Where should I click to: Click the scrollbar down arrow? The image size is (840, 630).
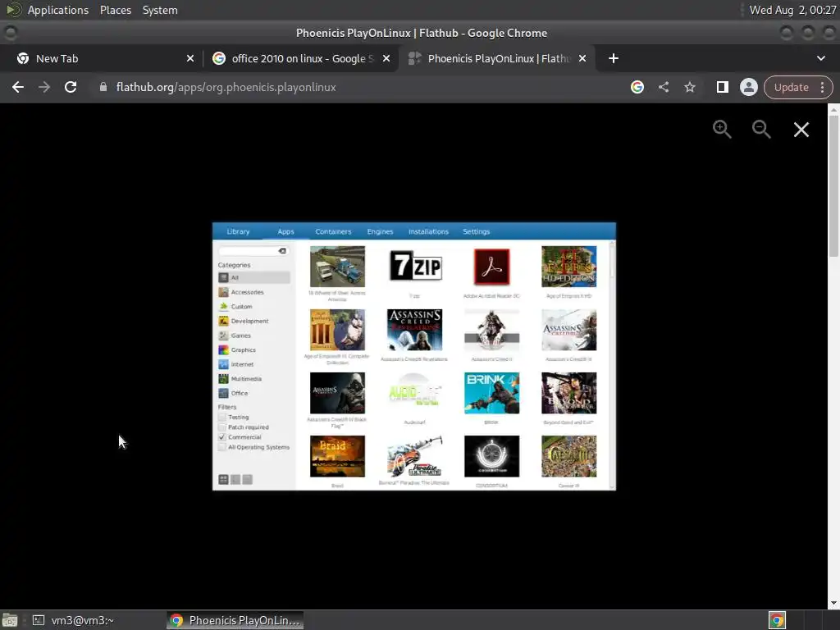[x=833, y=603]
